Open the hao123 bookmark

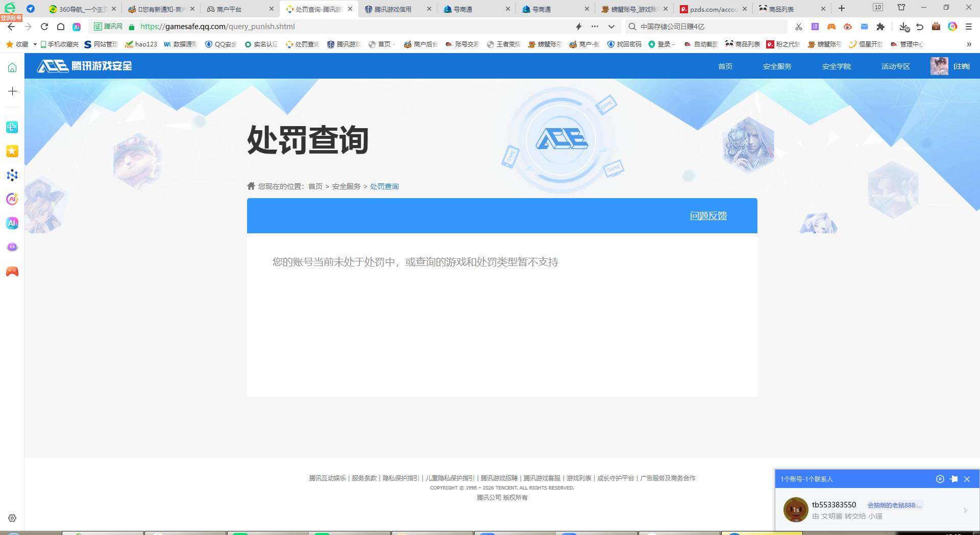pos(141,44)
